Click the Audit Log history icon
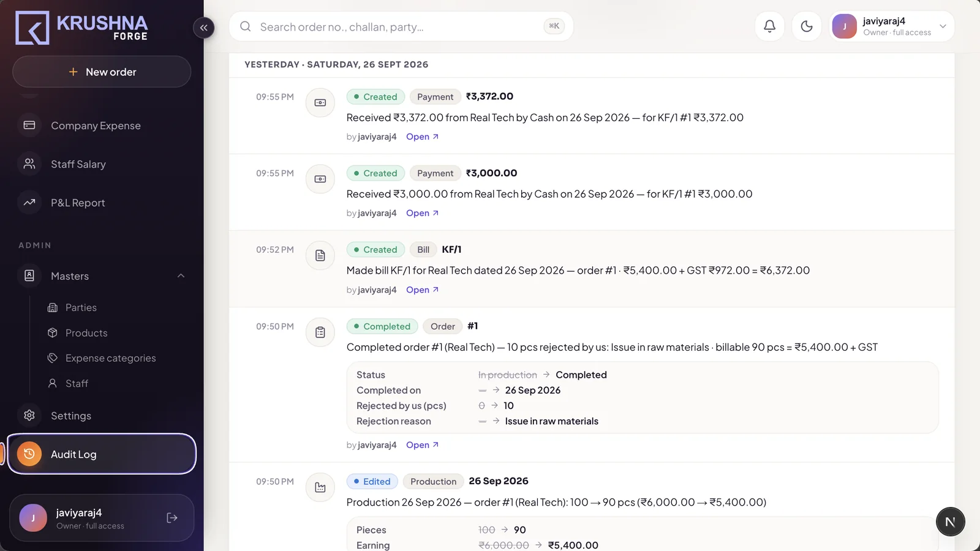Image resolution: width=980 pixels, height=551 pixels. tap(29, 454)
